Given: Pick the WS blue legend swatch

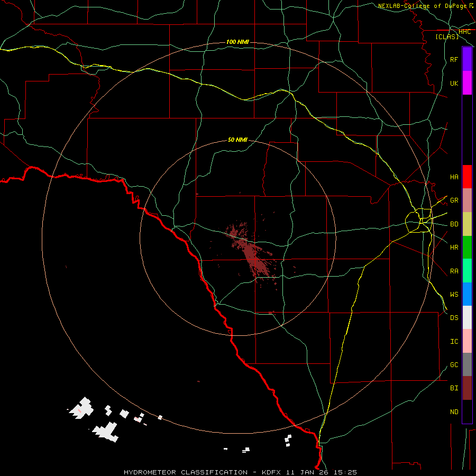Looking at the screenshot, I should point(467,294).
